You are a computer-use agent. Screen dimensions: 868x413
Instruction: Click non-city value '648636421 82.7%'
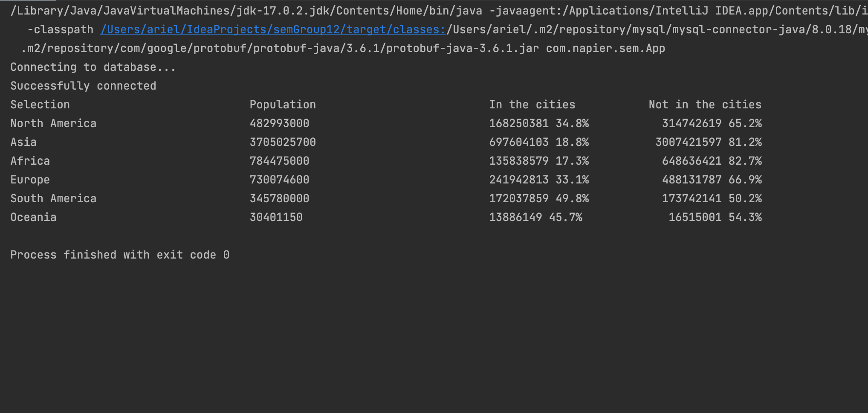712,161
